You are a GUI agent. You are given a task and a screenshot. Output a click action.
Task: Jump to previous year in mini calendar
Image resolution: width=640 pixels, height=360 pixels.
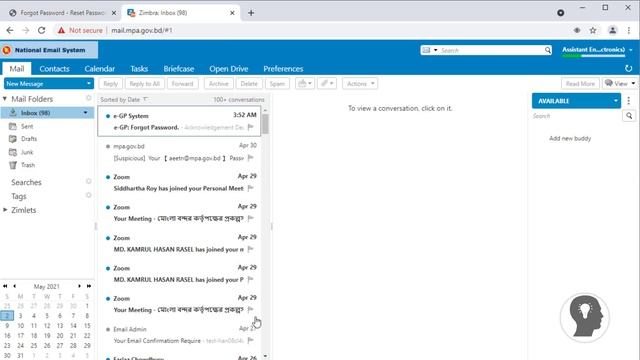5,286
